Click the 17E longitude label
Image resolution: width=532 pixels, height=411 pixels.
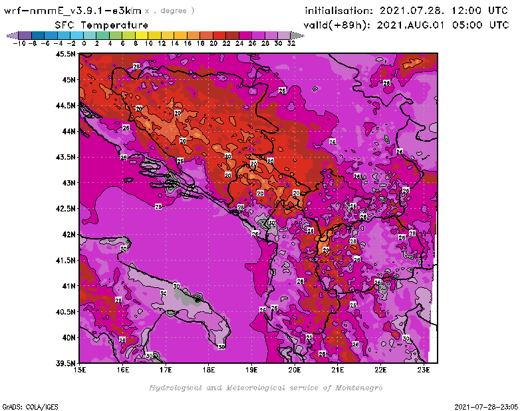(x=166, y=370)
